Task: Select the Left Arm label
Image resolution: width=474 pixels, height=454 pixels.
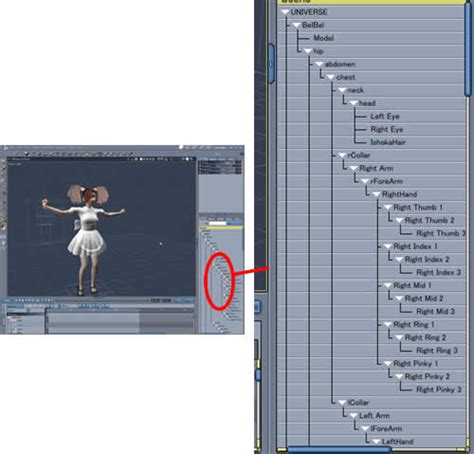Action: 374,416
